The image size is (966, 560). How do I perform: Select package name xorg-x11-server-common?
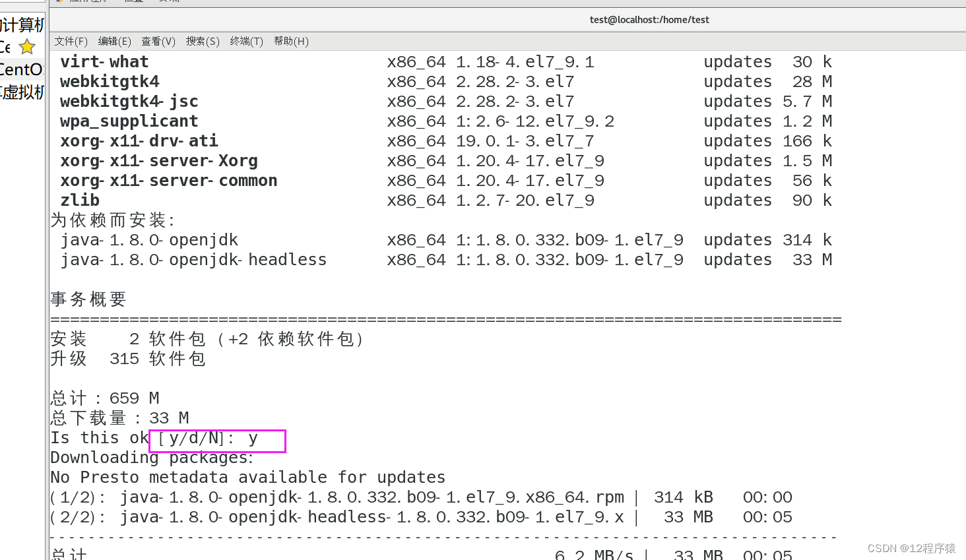point(169,181)
